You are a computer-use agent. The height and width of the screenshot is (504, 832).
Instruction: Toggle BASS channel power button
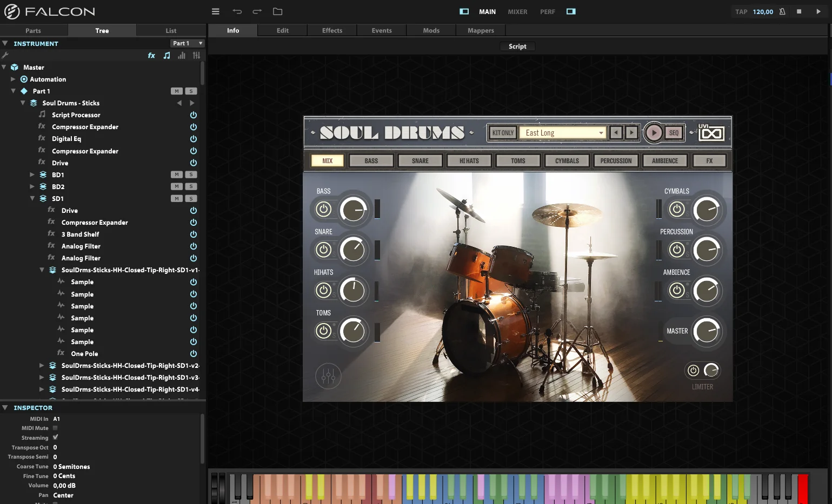(x=323, y=209)
